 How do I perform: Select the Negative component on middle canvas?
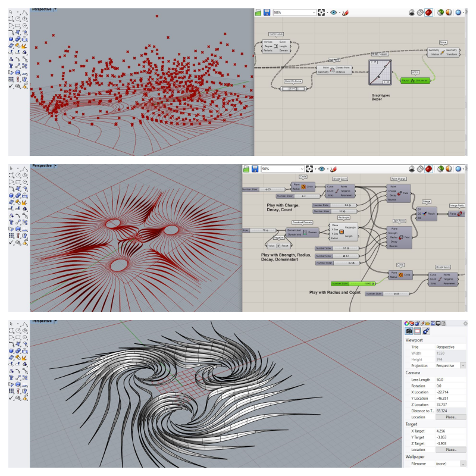pos(278,246)
